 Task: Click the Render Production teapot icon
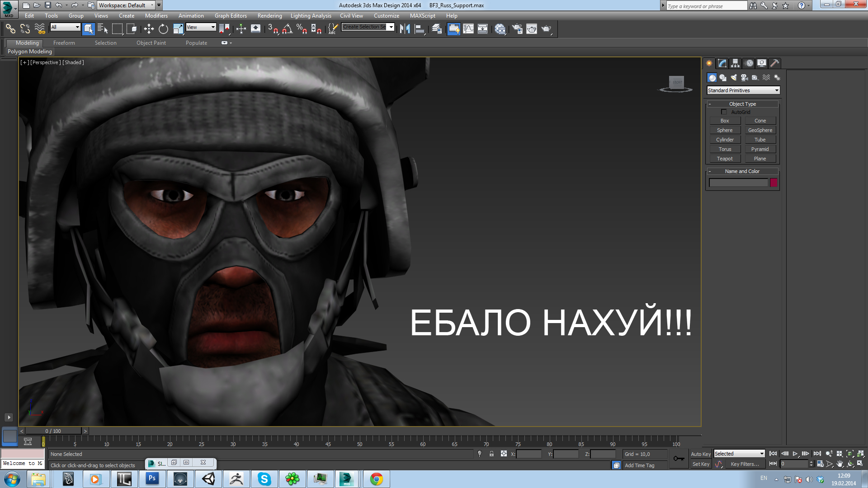(x=547, y=29)
